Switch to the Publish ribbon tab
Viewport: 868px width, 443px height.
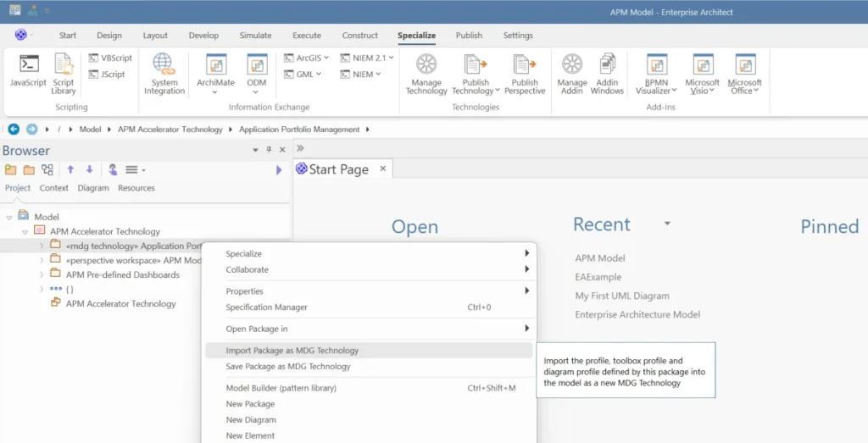[469, 36]
